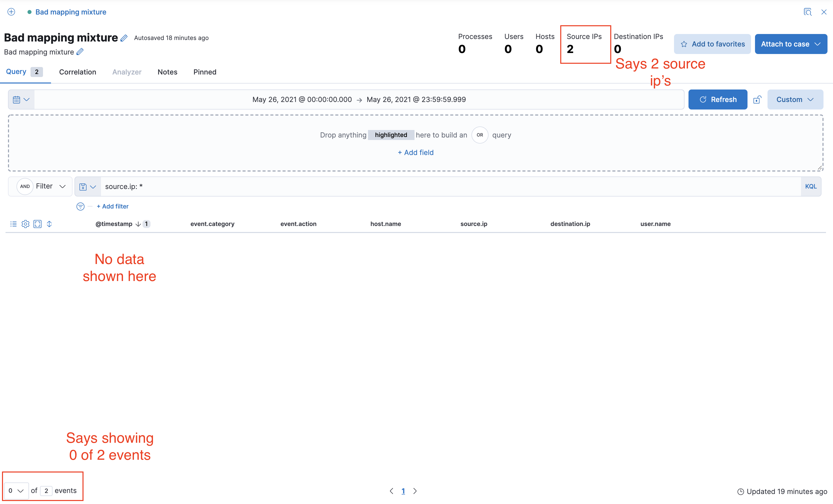Viewport: 833px width, 504px height.
Task: Click the Bad mapping mixture timeline link
Action: pyautogui.click(x=71, y=12)
